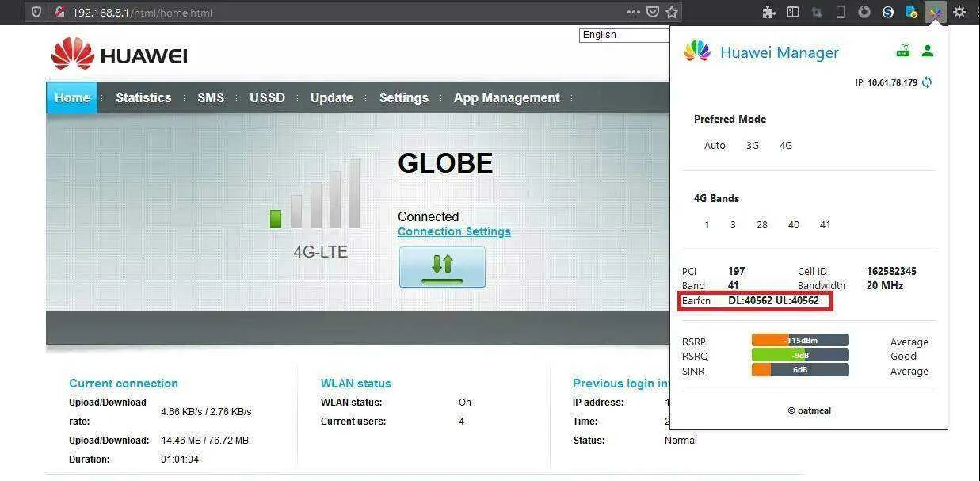Open the USSD tab

click(x=267, y=97)
